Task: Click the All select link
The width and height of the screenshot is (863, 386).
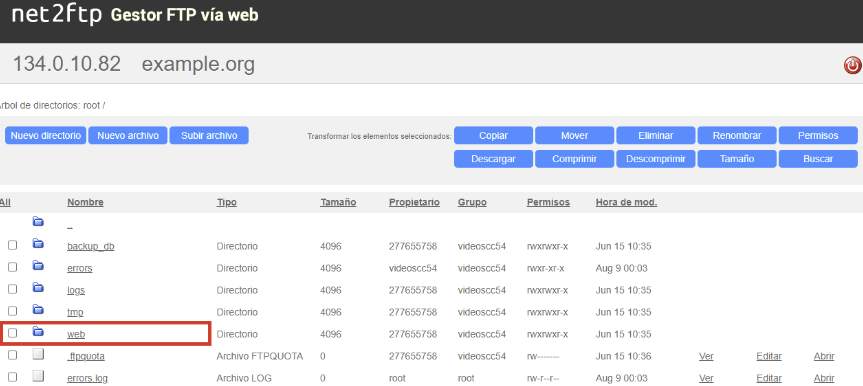Action: pos(5,202)
